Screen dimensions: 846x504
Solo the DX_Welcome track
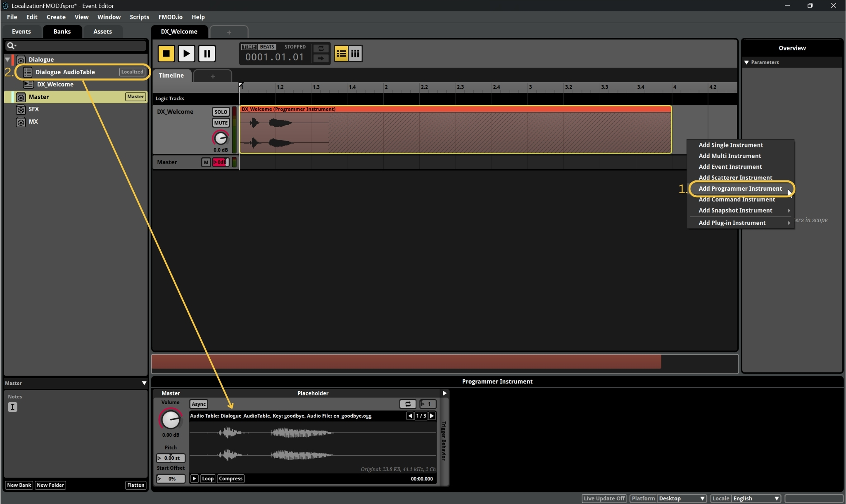221,112
